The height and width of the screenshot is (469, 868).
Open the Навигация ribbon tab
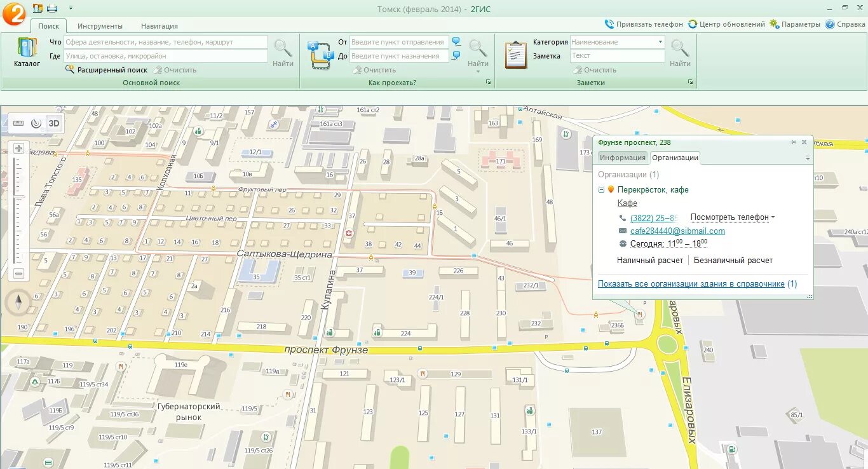pyautogui.click(x=159, y=26)
